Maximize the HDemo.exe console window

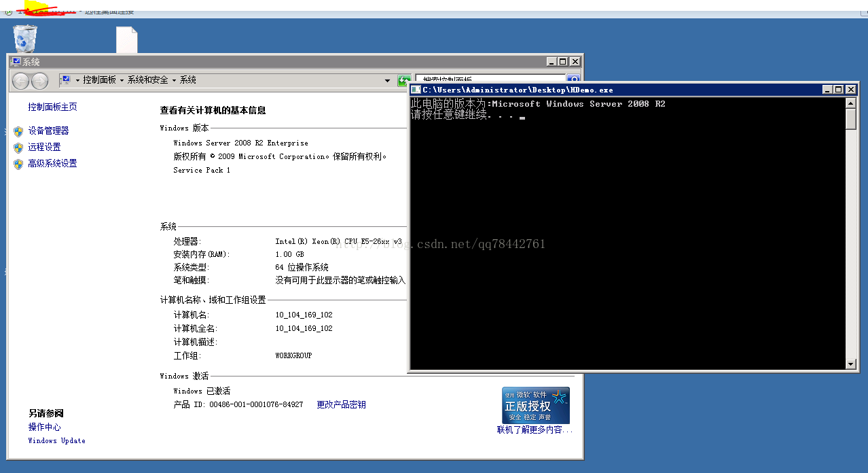click(x=838, y=90)
